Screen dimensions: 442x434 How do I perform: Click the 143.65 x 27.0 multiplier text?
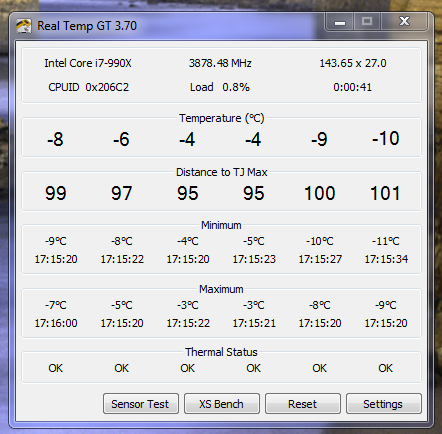(353, 63)
